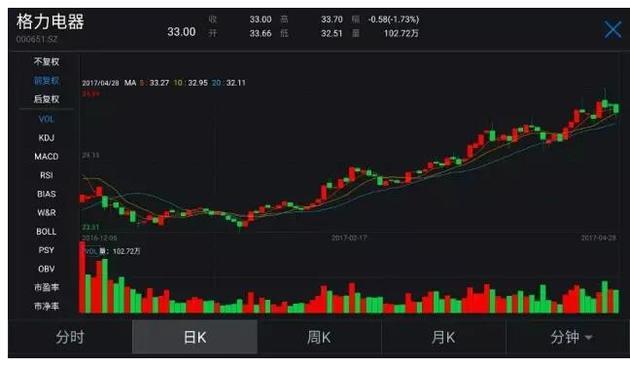Click the volume figure 102.72万 in header
Image resolution: width=630 pixels, height=367 pixels.
tap(401, 33)
